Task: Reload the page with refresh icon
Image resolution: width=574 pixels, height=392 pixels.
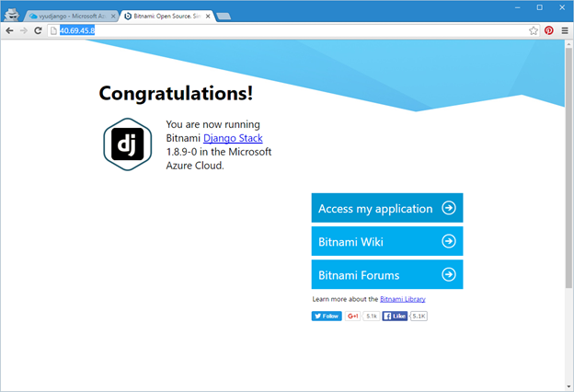Action: tap(38, 30)
